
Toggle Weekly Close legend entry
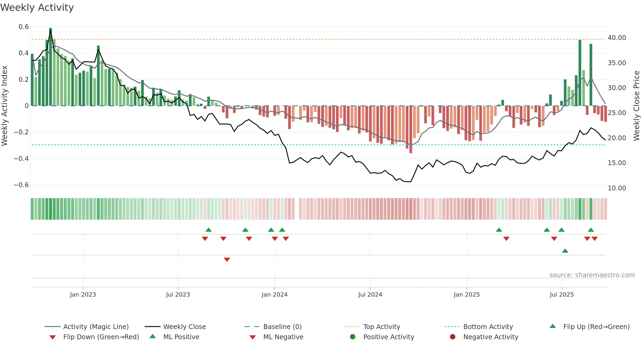click(175, 327)
